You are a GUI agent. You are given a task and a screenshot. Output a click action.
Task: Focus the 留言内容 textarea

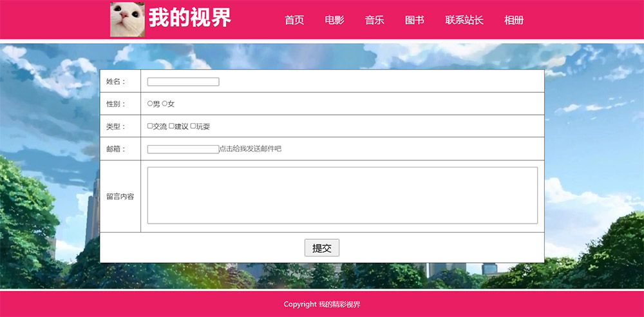click(x=343, y=195)
